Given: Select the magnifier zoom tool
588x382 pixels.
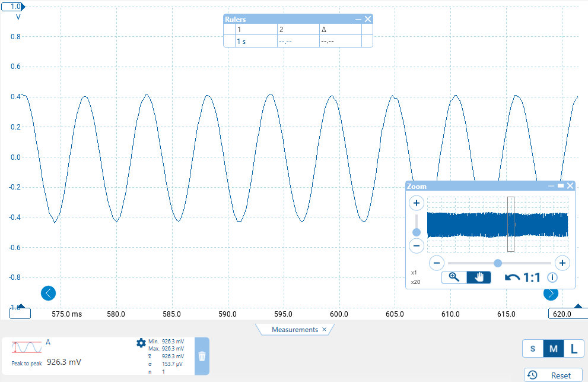Looking at the screenshot, I should click(454, 277).
